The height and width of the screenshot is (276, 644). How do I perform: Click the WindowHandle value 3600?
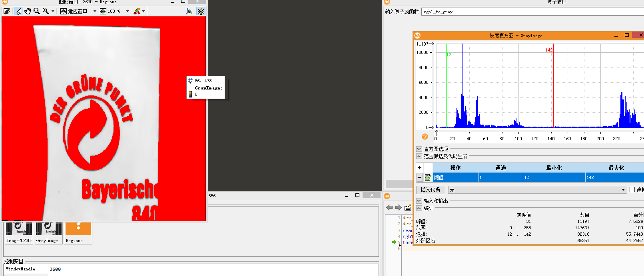click(x=55, y=269)
